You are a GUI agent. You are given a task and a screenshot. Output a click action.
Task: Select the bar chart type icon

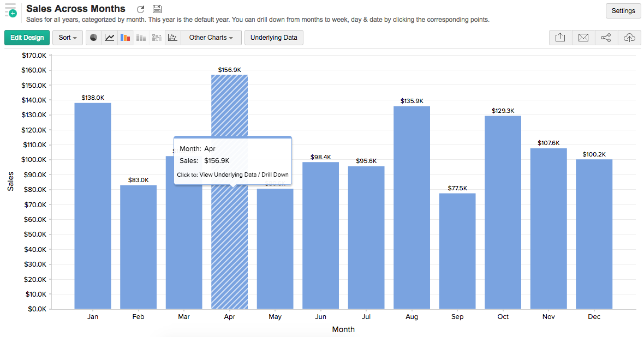tap(126, 38)
